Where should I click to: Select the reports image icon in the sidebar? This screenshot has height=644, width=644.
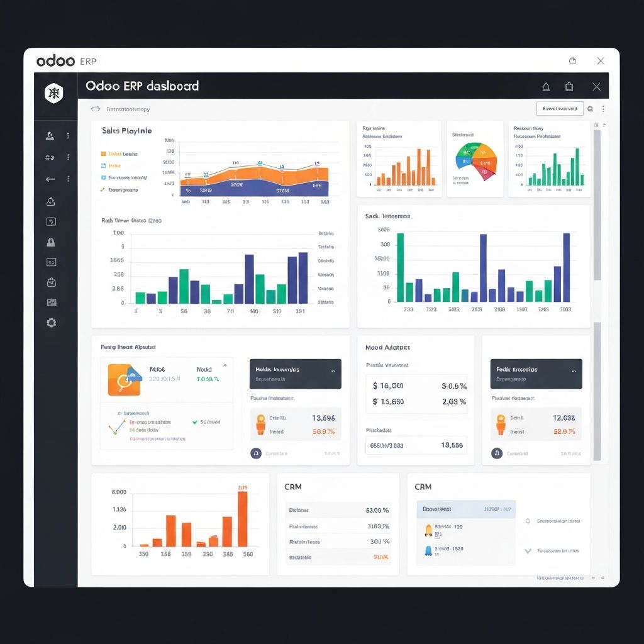pyautogui.click(x=51, y=302)
